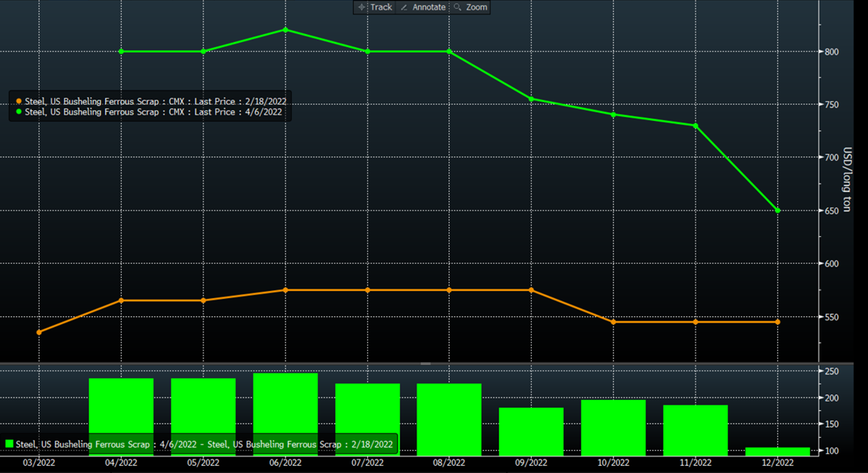Click the Track crosshair icon
This screenshot has height=473, width=868.
coord(362,7)
